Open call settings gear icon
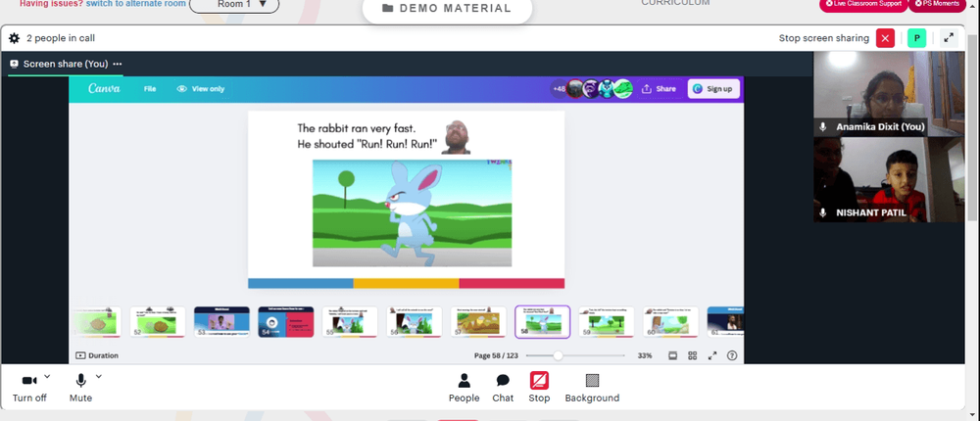Screen dimensions: 980x421 tap(15, 38)
